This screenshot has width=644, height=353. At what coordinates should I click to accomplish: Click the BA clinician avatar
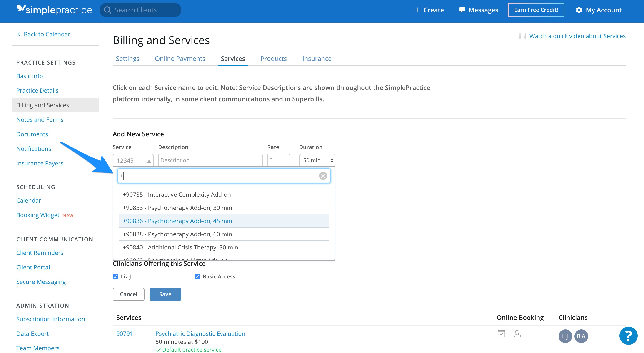(581, 336)
